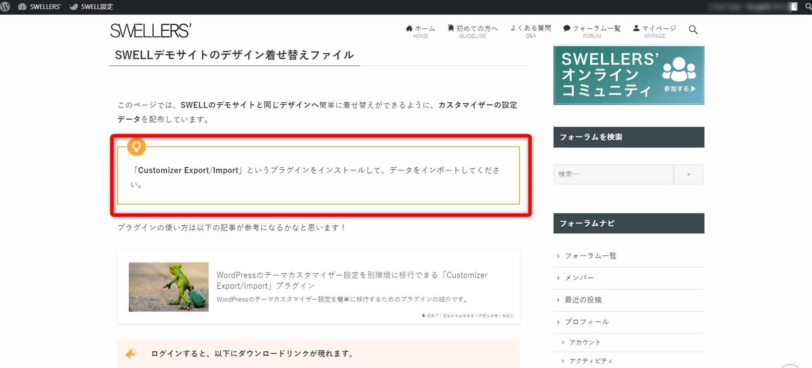Screen dimensions: 812x368
Task: Open メンバー in sidebar navigation
Action: coord(579,278)
